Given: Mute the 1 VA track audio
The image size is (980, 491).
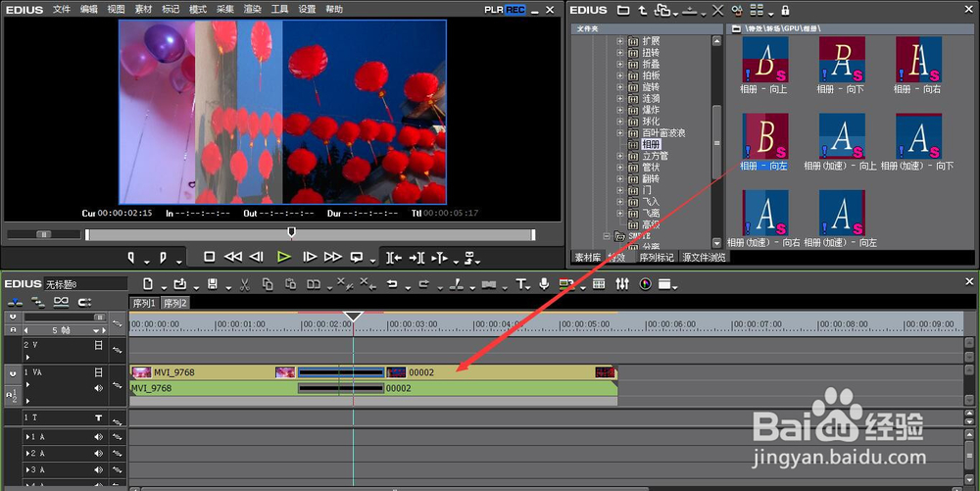Looking at the screenshot, I should pyautogui.click(x=98, y=388).
